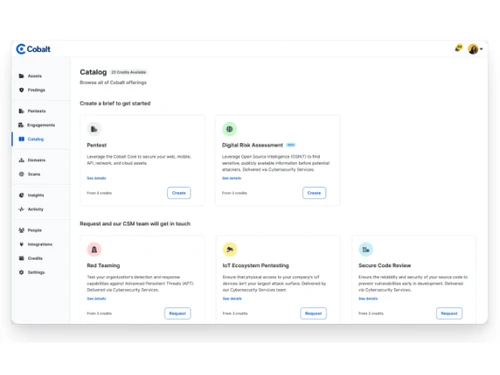Request Red Teaming service
This screenshot has width=500, height=375.
(177, 313)
